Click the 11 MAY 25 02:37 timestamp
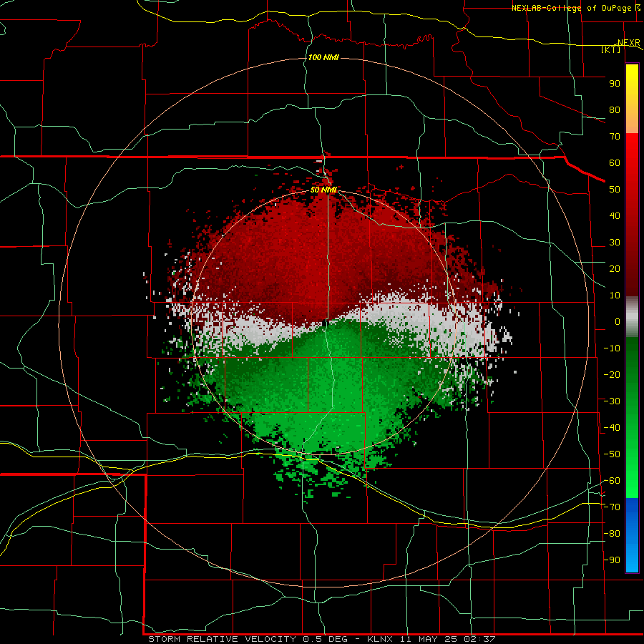The image size is (644, 644). point(447,639)
